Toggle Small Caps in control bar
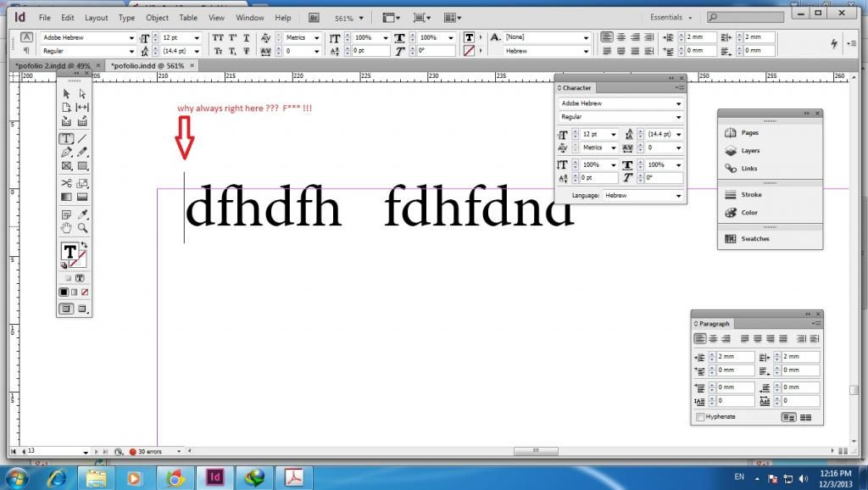868x490 pixels. click(218, 51)
